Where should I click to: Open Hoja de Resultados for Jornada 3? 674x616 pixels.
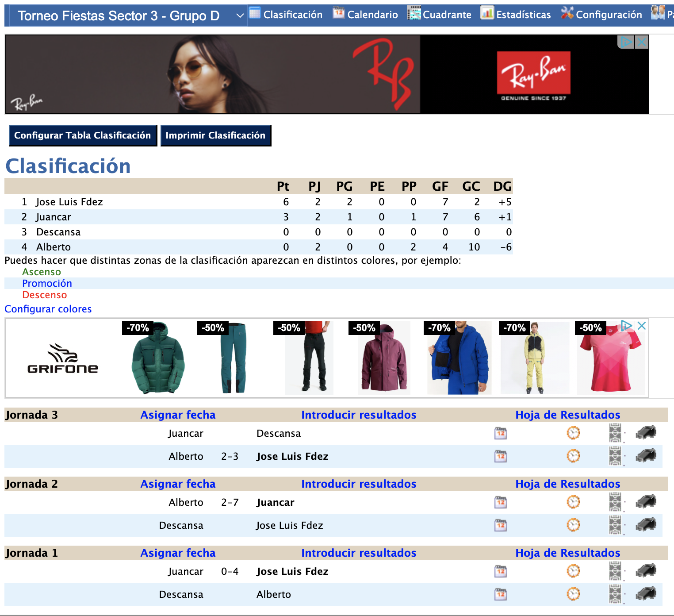[x=568, y=415]
